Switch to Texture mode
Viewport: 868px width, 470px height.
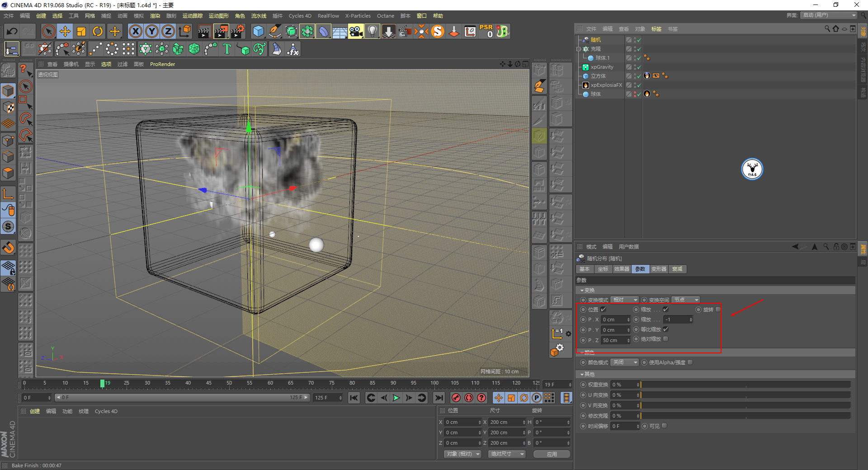(8, 107)
